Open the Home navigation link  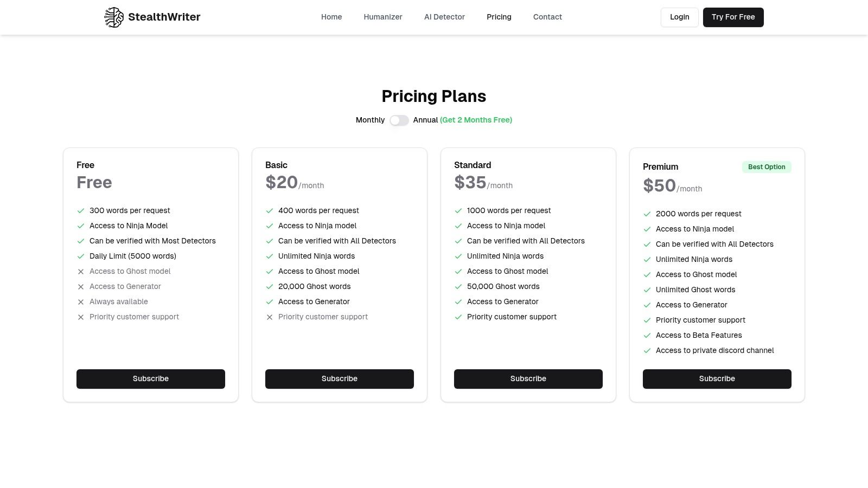(x=331, y=17)
